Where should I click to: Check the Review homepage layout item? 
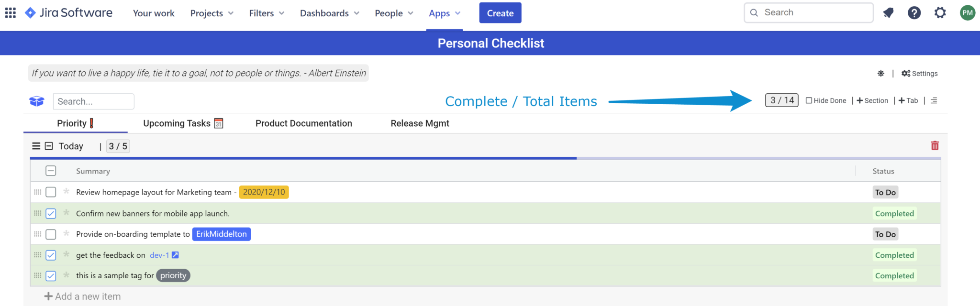pos(51,192)
